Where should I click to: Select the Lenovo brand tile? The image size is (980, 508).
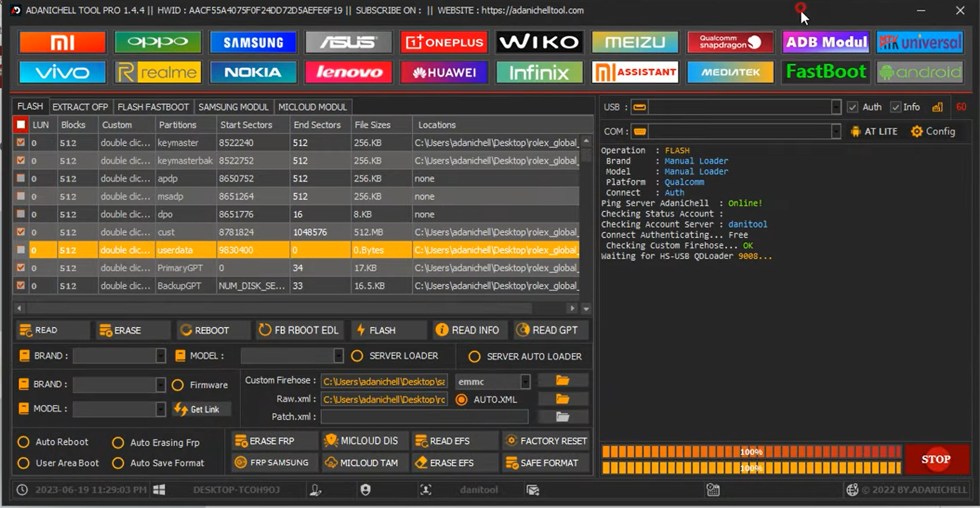click(348, 72)
